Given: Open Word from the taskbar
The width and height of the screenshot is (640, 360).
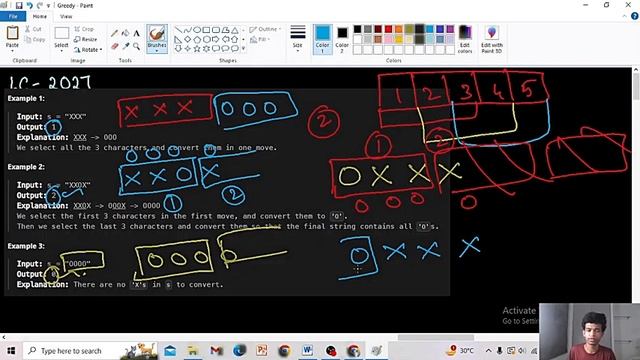Looking at the screenshot, I should pyautogui.click(x=307, y=350).
